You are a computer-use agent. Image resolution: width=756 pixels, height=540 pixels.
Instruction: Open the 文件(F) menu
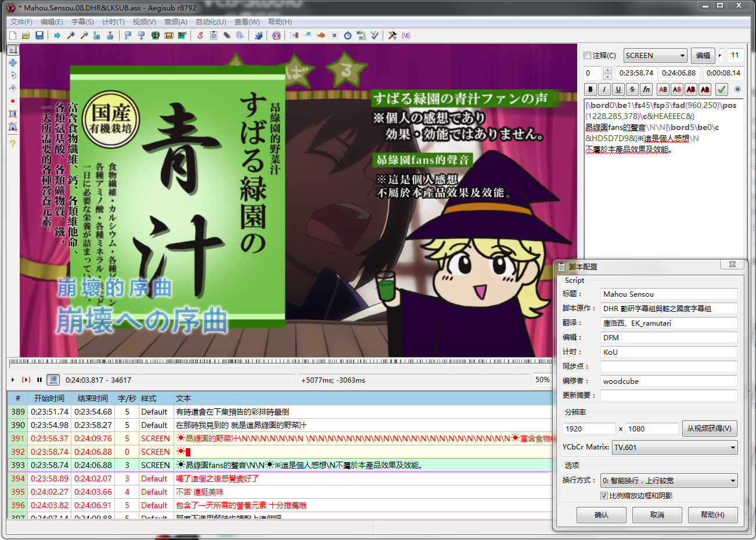pos(21,22)
